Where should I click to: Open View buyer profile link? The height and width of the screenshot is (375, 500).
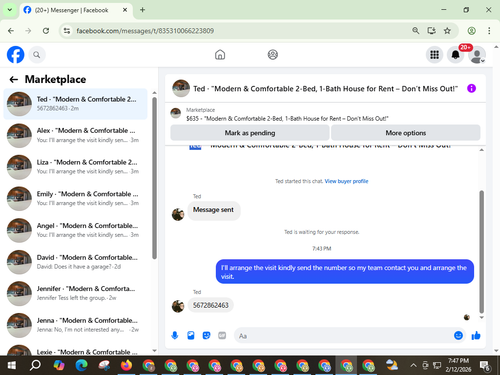[x=346, y=181]
